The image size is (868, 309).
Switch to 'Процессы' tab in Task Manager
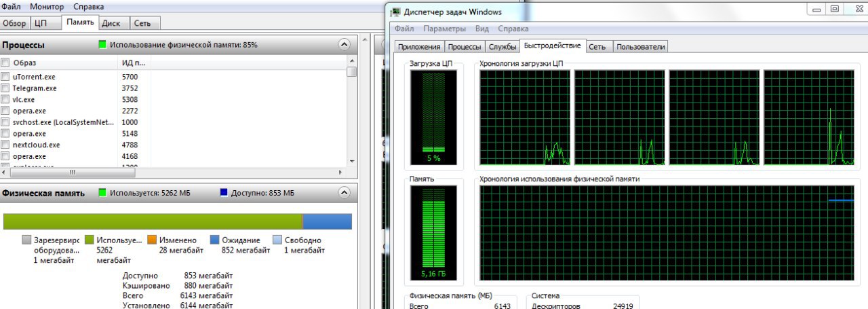465,47
